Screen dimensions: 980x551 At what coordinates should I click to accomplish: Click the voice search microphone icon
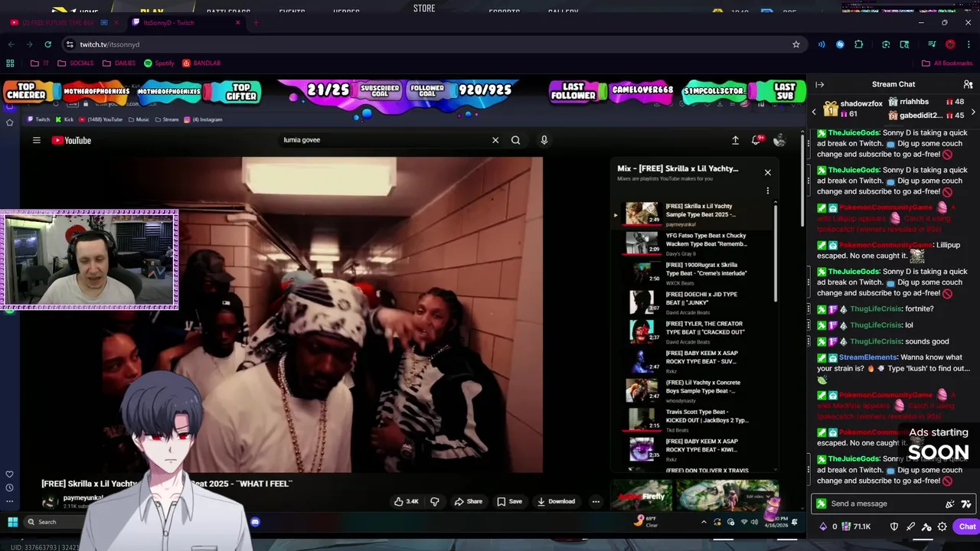point(544,140)
